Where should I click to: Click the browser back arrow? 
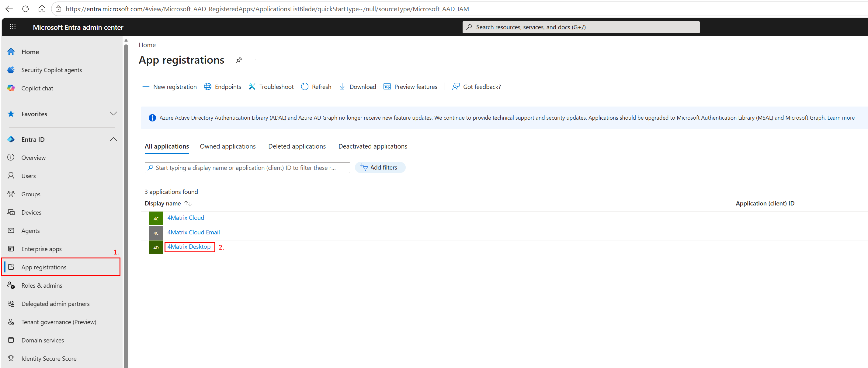click(9, 9)
